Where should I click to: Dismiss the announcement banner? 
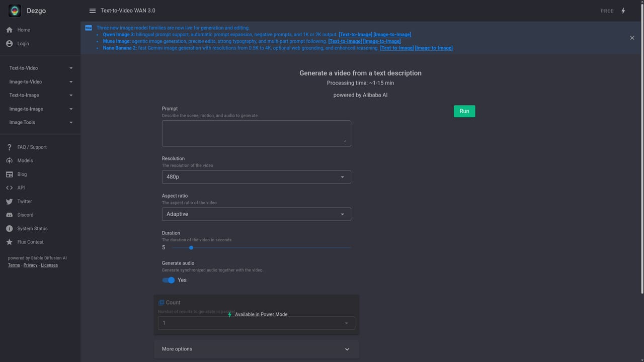632,38
